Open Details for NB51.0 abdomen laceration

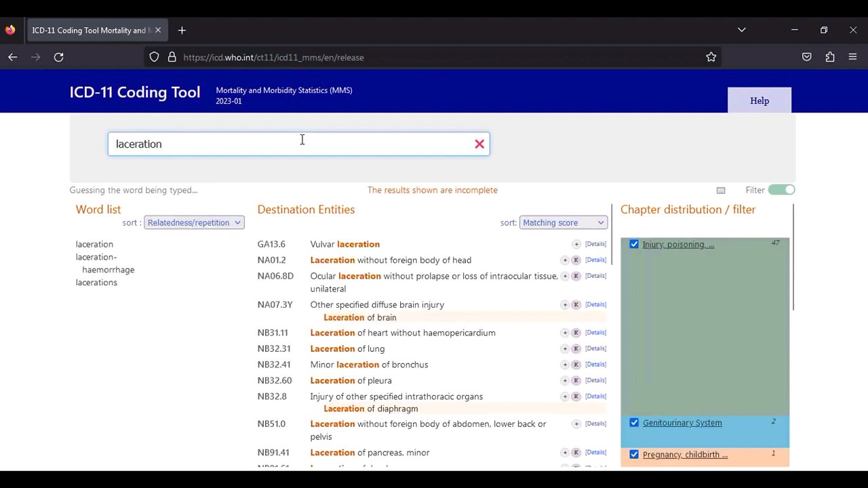pos(595,424)
